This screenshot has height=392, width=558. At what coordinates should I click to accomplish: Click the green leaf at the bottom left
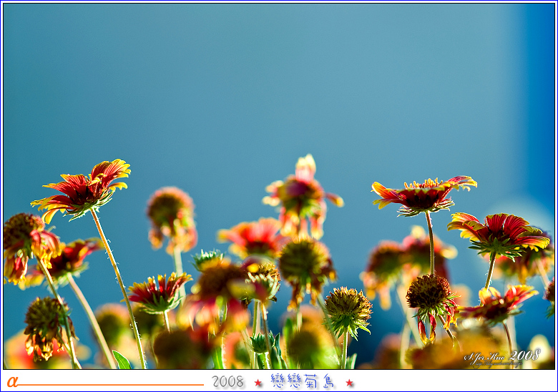(121, 360)
